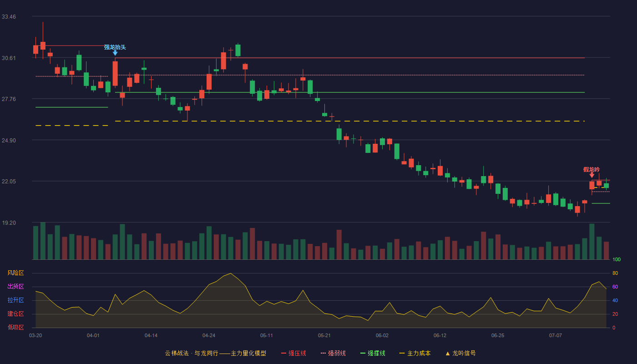Toggle the 强弱线 legend entry
Viewport: 637px width, 364px height.
(x=333, y=353)
